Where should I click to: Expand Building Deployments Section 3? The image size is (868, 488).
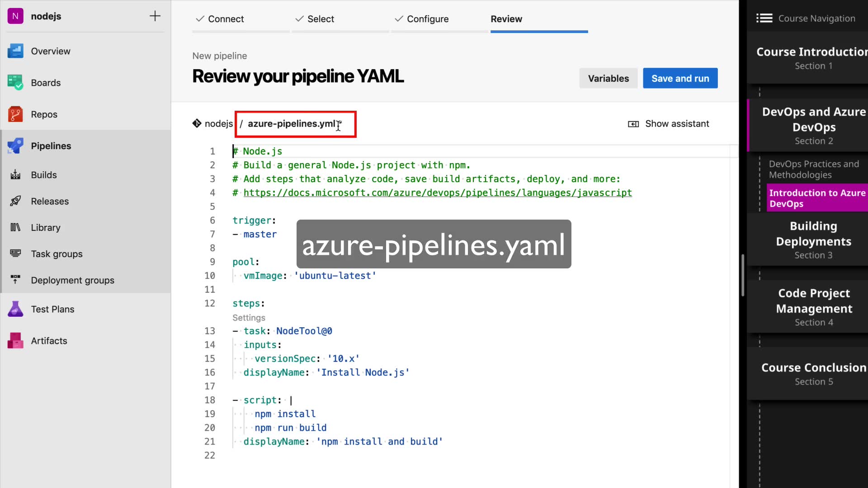(x=813, y=239)
